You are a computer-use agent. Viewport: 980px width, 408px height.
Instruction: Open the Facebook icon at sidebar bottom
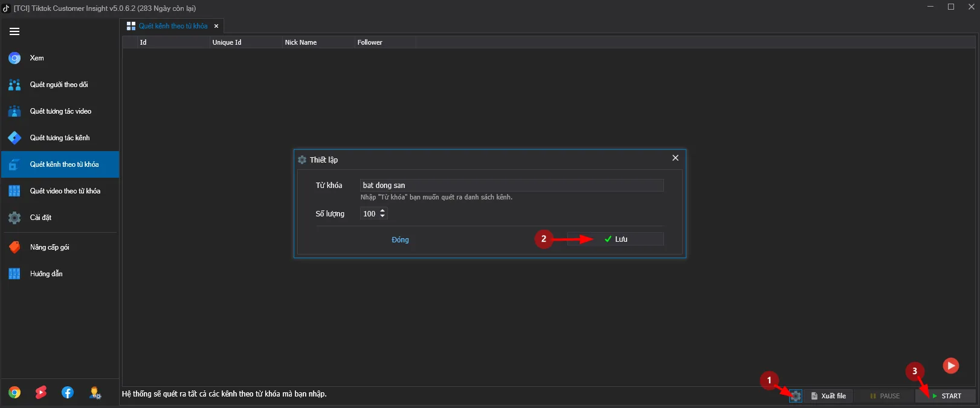click(68, 392)
